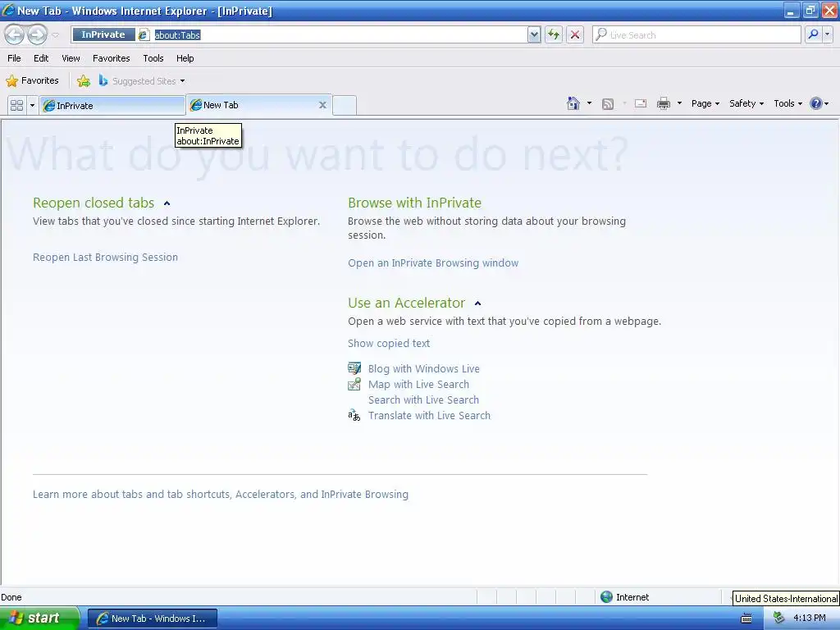
Task: Click Add to Favorites Bar star icon
Action: click(83, 81)
